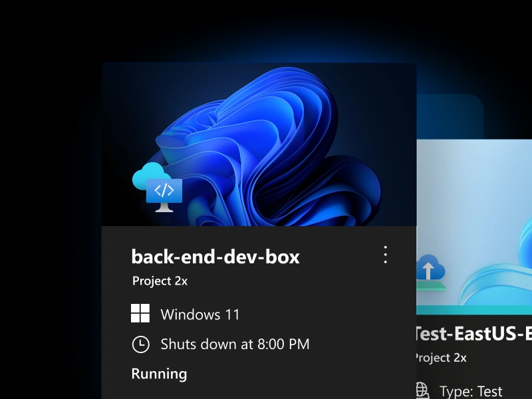
Task: Select the back-end-dev-box title
Action: (x=215, y=257)
